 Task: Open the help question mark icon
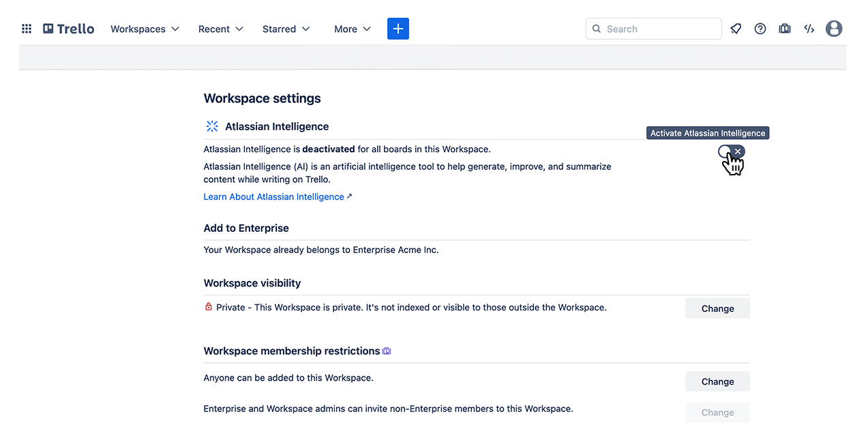coord(760,29)
